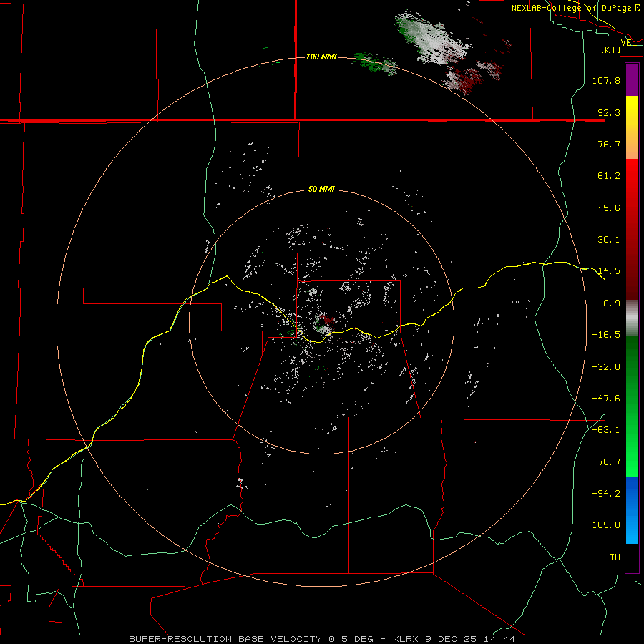Click the -16.5 scale value
This screenshot has height=644, width=644.
606,335
